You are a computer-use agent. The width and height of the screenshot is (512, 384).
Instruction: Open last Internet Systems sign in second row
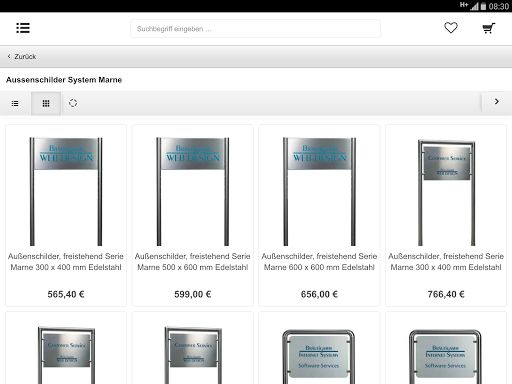coord(446,348)
